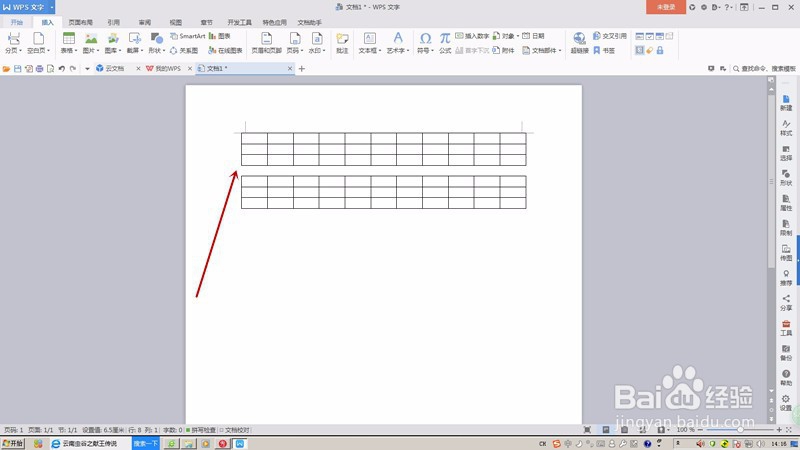This screenshot has height=450, width=800.
Task: Click the undo arrow in quick access bar
Action: pos(62,68)
